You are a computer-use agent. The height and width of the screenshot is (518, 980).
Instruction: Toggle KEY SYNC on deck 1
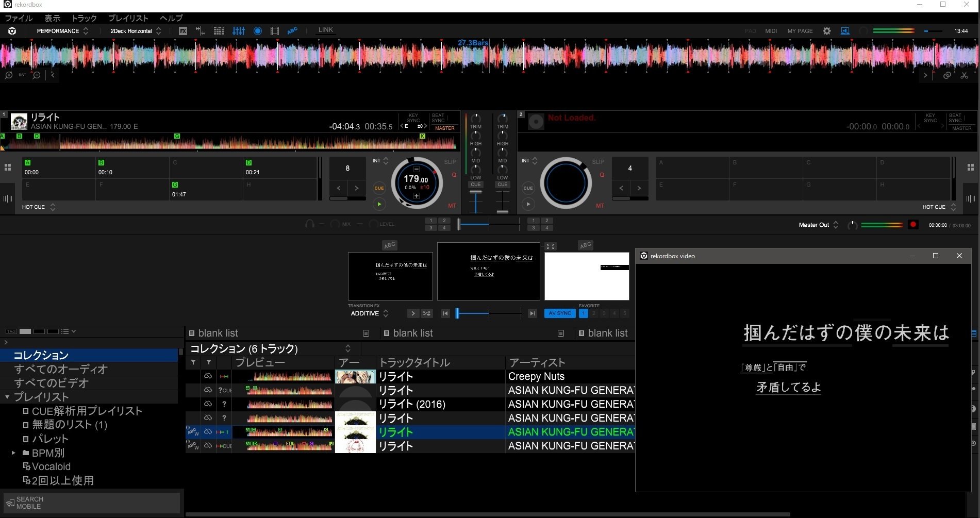click(x=413, y=118)
